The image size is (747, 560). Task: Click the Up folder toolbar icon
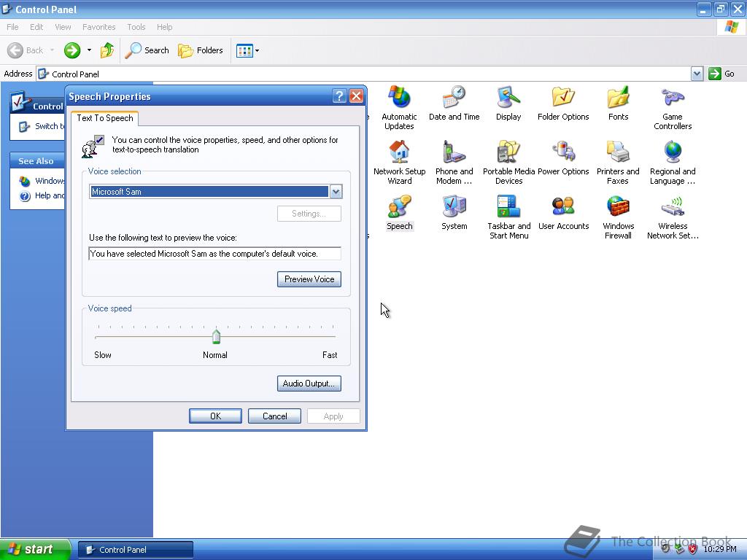pos(107,50)
